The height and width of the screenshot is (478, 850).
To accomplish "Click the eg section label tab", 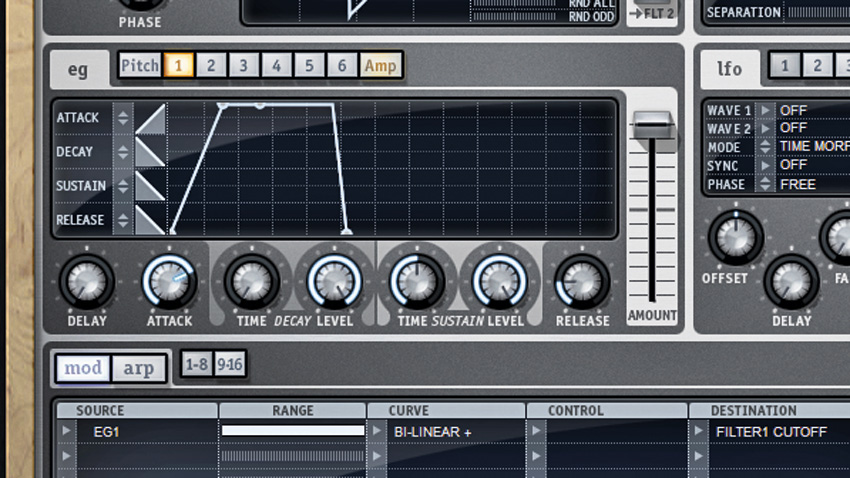I will (x=78, y=69).
